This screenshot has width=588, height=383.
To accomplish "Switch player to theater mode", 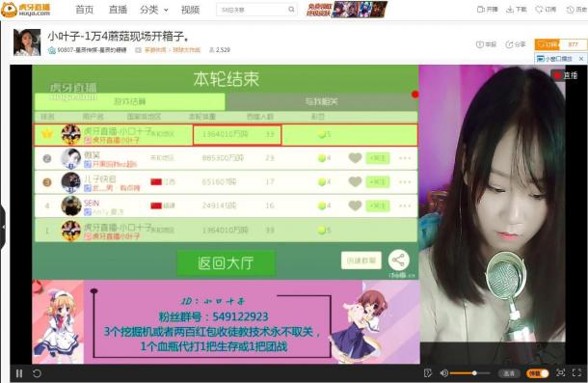I will pyautogui.click(x=561, y=372).
